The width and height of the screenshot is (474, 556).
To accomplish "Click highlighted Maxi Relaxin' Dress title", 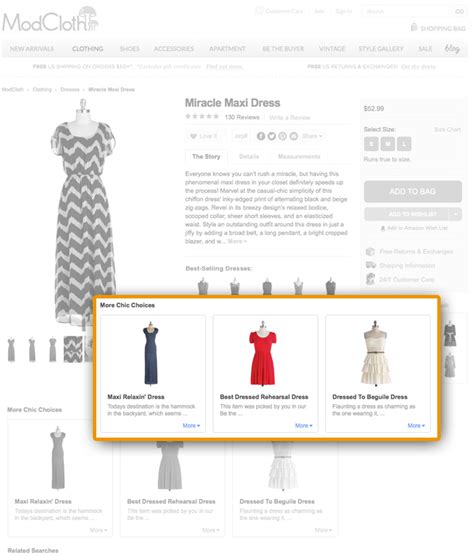I will click(x=136, y=397).
